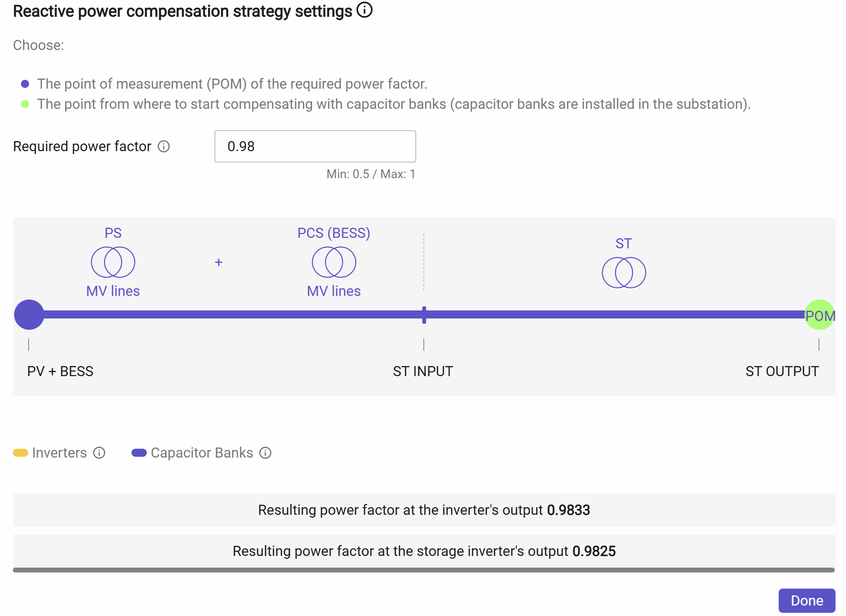Click the PS transformer icon
Screen dimensions: 846x616
[x=113, y=262]
